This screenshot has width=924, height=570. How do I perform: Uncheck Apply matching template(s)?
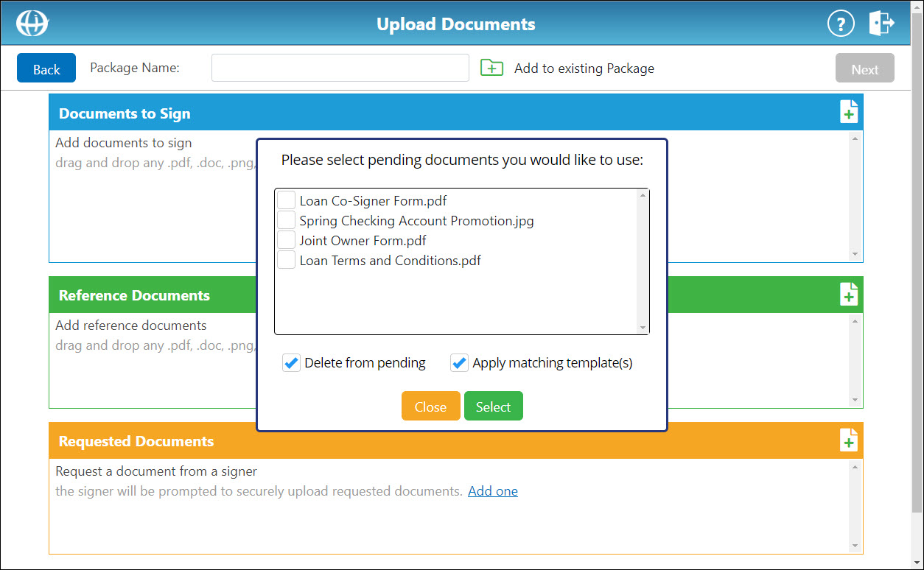(x=459, y=362)
